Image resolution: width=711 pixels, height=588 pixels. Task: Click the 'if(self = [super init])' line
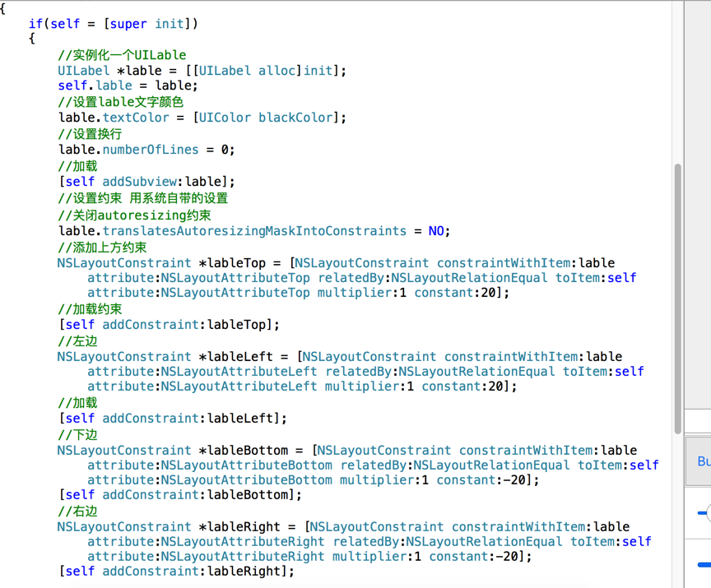[x=114, y=24]
